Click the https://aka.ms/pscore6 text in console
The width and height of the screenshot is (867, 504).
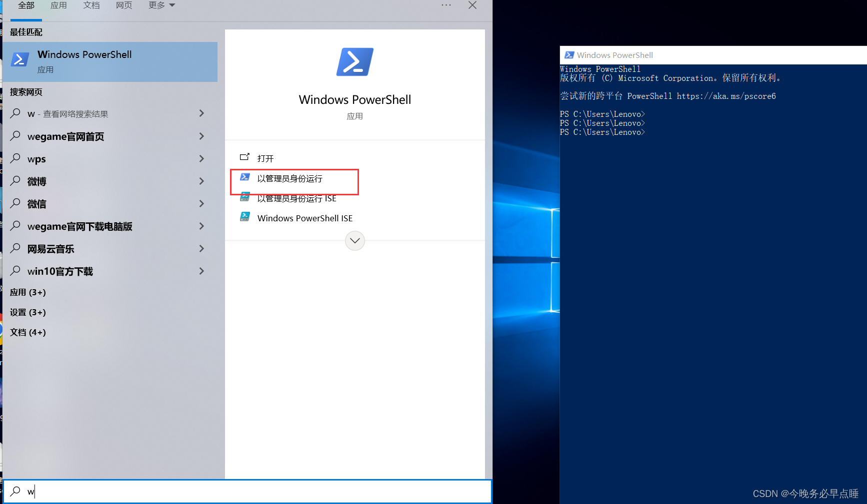726,96
